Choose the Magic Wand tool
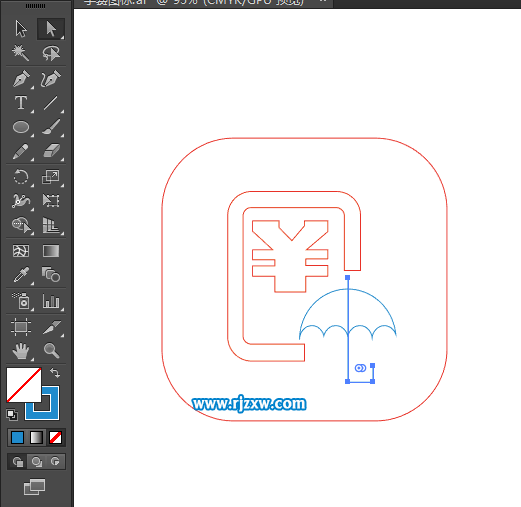521x507 pixels. [21, 53]
